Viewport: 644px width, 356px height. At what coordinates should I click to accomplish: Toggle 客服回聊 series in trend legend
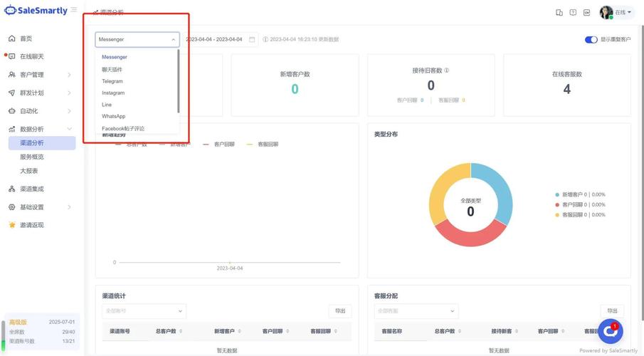point(266,145)
